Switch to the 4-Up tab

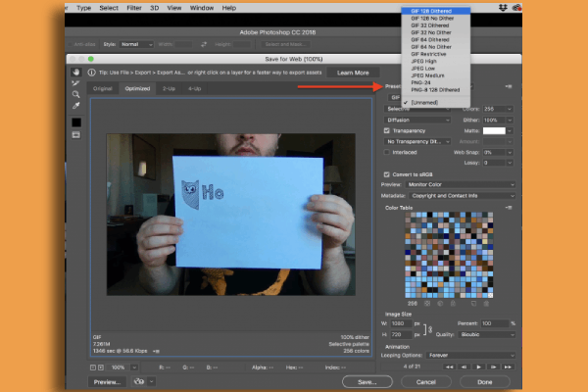[x=195, y=88]
